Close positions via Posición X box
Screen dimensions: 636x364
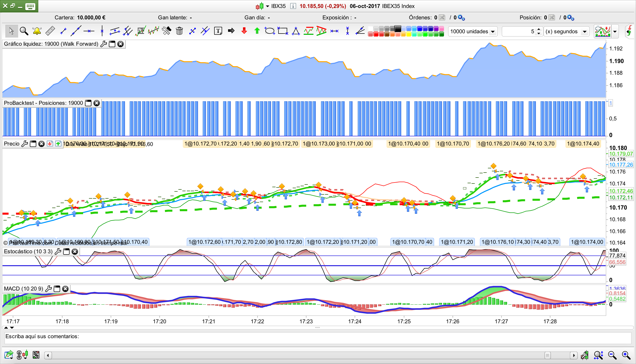coord(552,17)
